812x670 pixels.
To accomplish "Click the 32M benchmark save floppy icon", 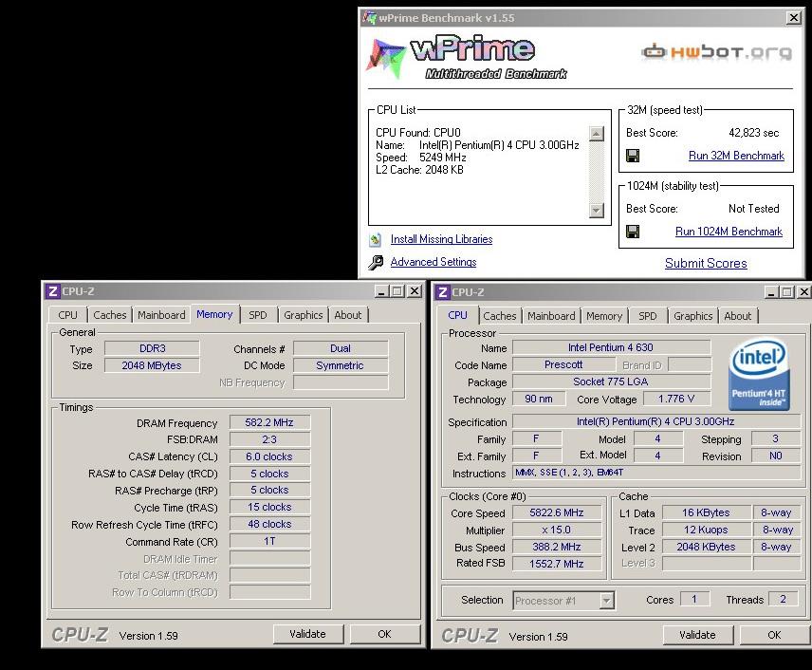I will tap(633, 156).
